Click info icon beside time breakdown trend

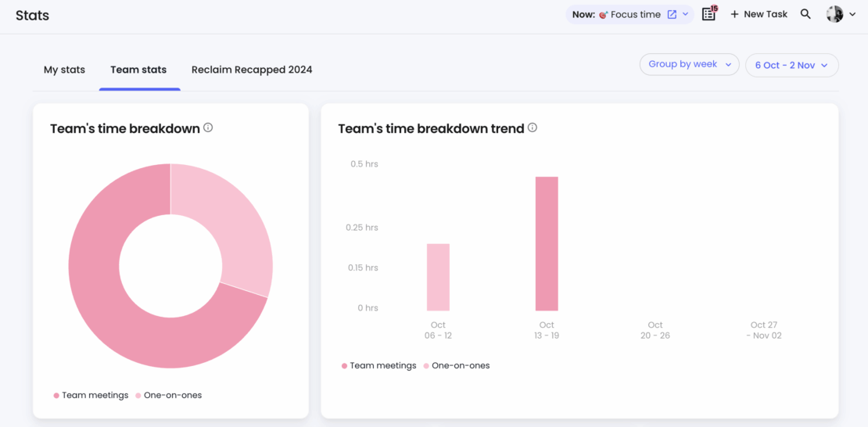533,127
